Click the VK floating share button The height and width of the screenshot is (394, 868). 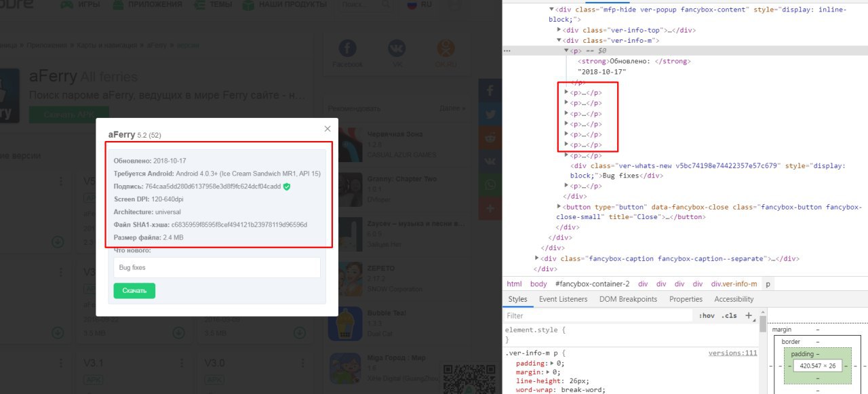point(490,161)
